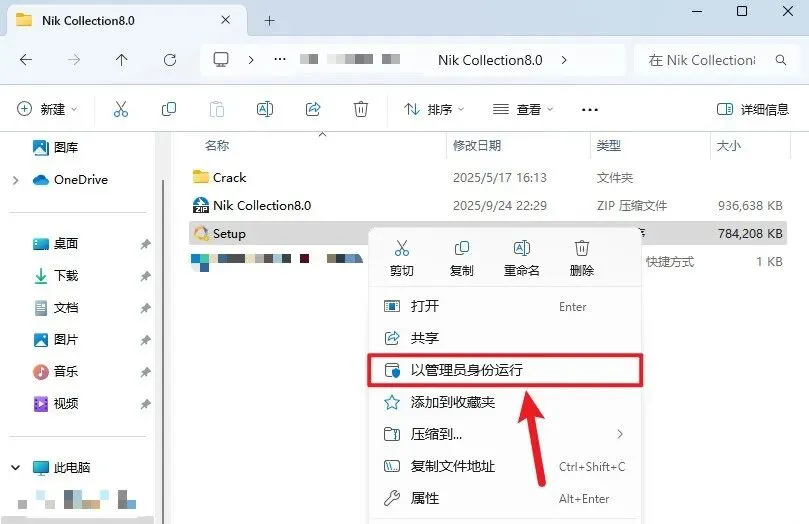Click 复制 Copy in the context menu
This screenshot has height=524, width=809.
point(461,258)
